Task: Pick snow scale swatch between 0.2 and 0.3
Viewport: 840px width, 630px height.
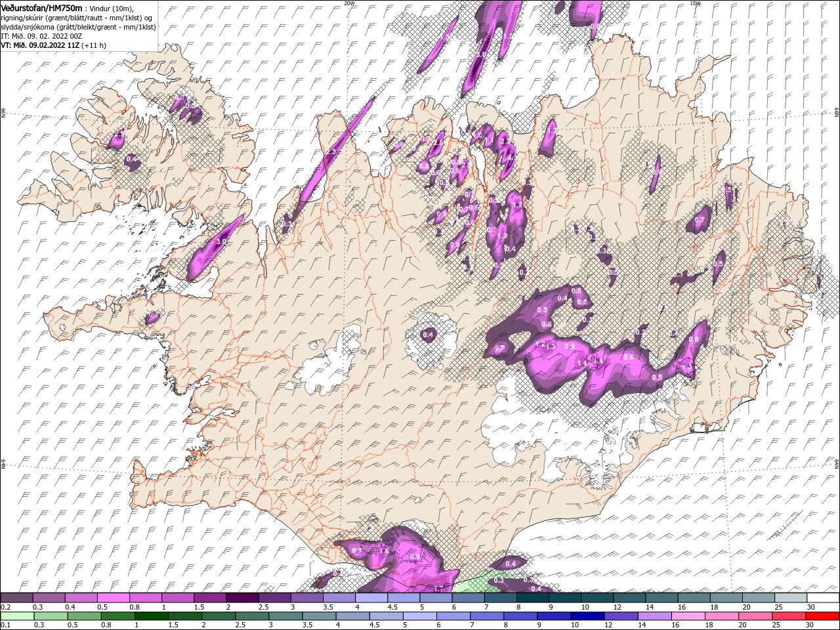Action: (16, 598)
